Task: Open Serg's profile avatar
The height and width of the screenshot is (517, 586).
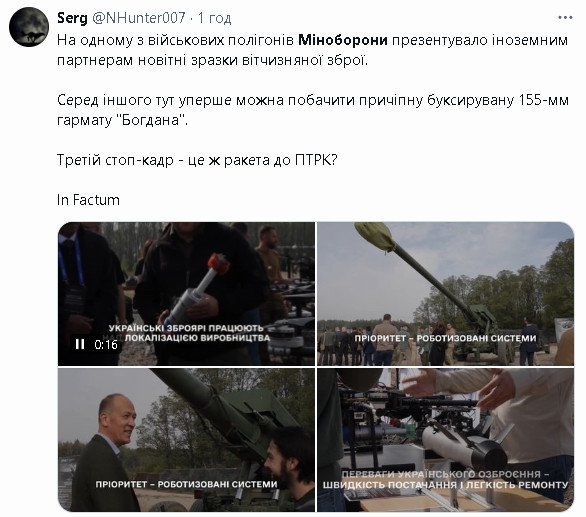Action: [x=29, y=27]
